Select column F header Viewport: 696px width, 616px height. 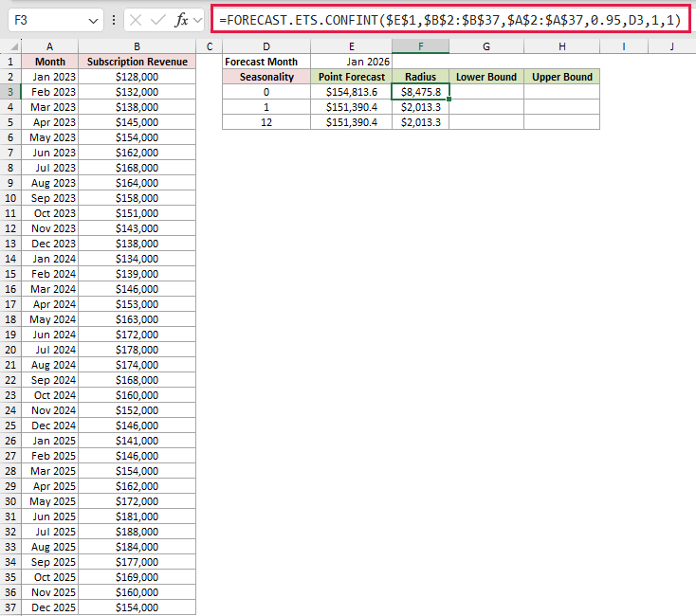[x=420, y=46]
